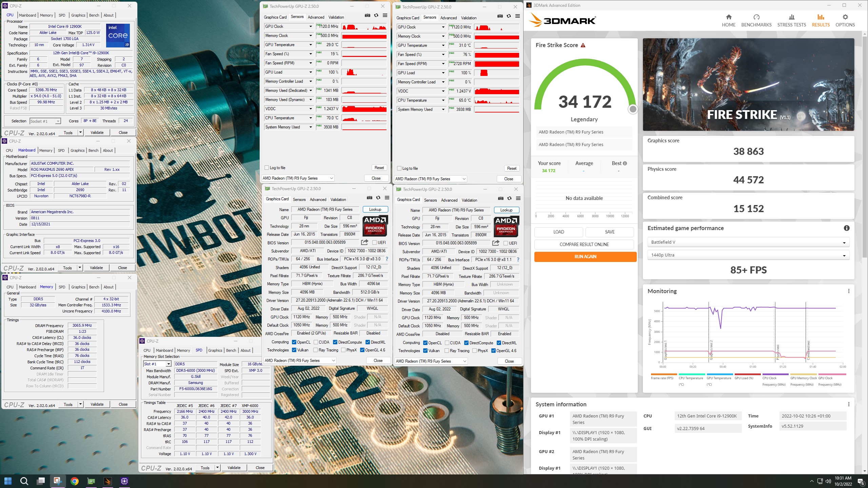Open 3DMark OPTIONS gear icon

coord(845,17)
